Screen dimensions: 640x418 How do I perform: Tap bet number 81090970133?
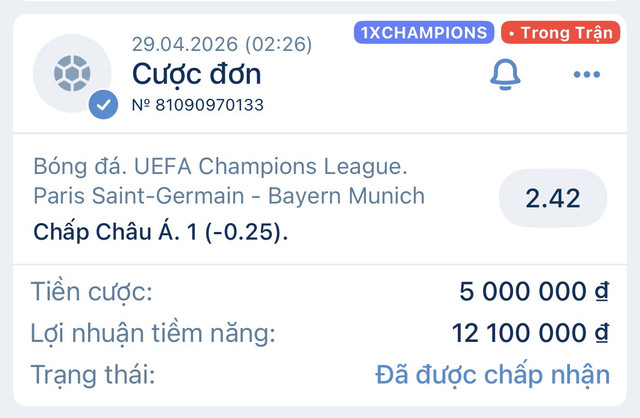coord(198,105)
